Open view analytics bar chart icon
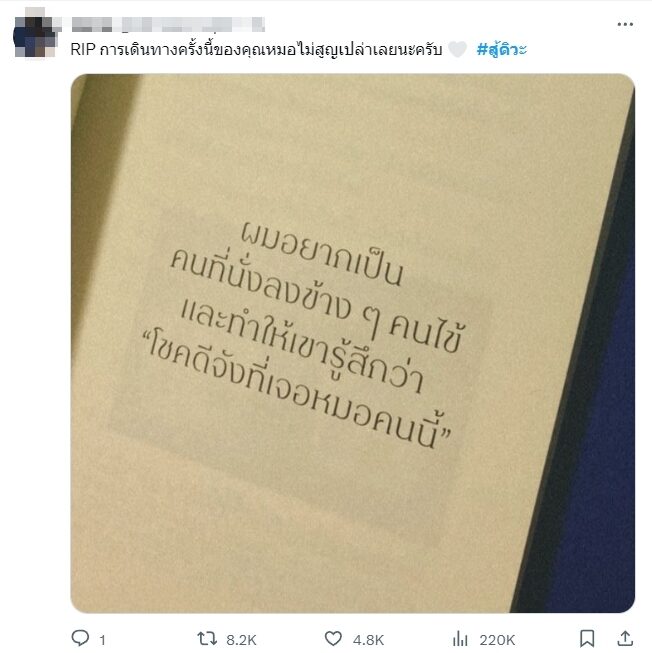 460,638
